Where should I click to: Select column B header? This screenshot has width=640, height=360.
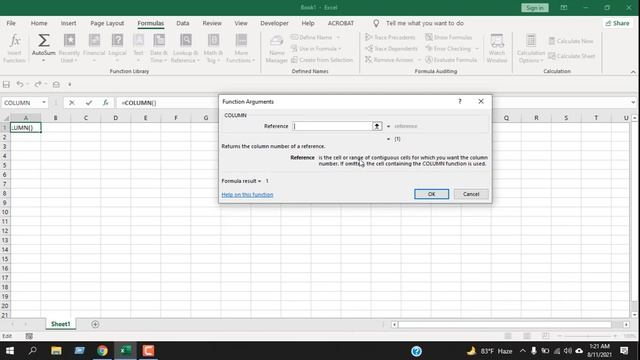(56, 118)
